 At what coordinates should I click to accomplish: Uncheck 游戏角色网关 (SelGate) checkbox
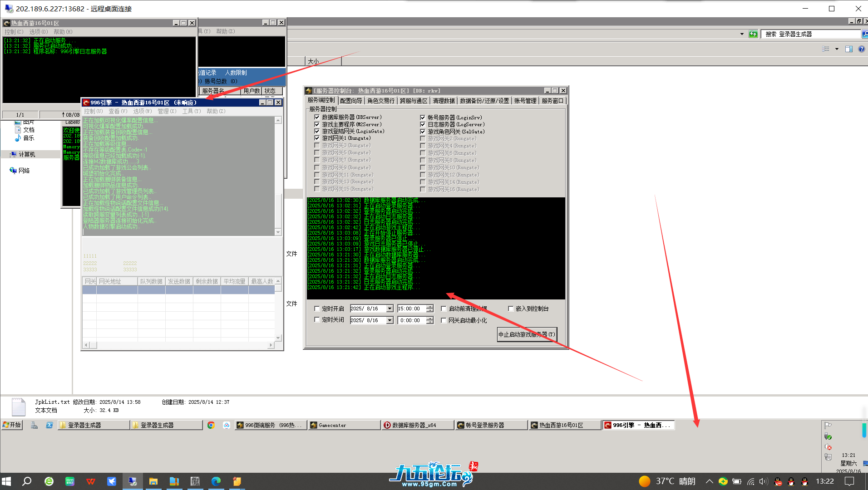423,132
